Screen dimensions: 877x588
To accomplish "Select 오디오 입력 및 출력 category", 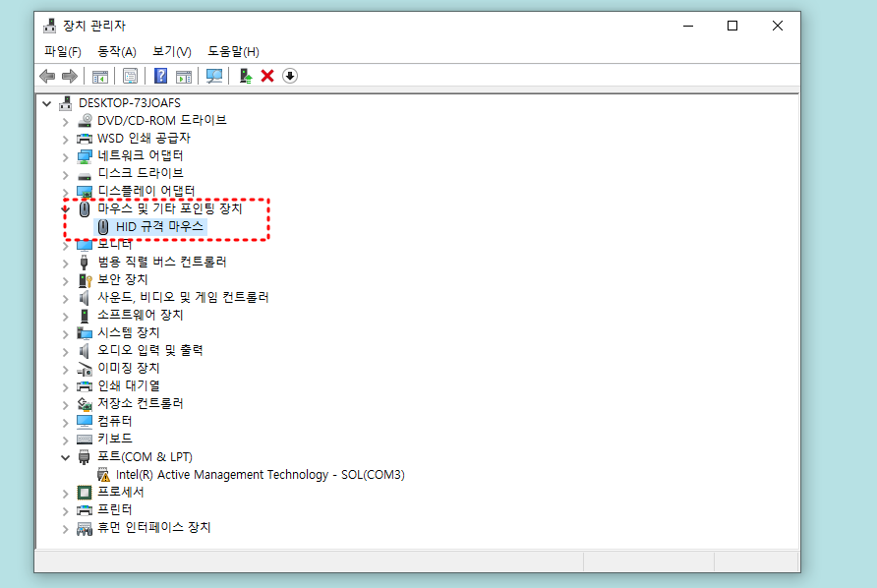I will tap(149, 350).
